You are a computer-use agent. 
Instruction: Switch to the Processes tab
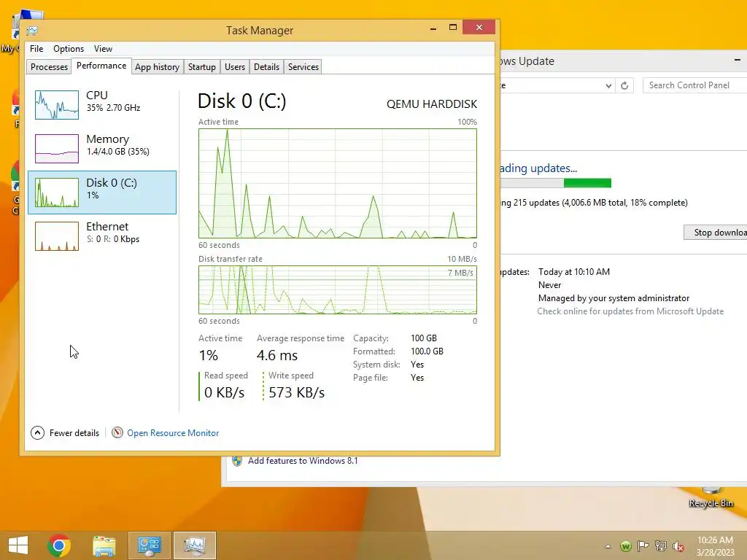49,66
